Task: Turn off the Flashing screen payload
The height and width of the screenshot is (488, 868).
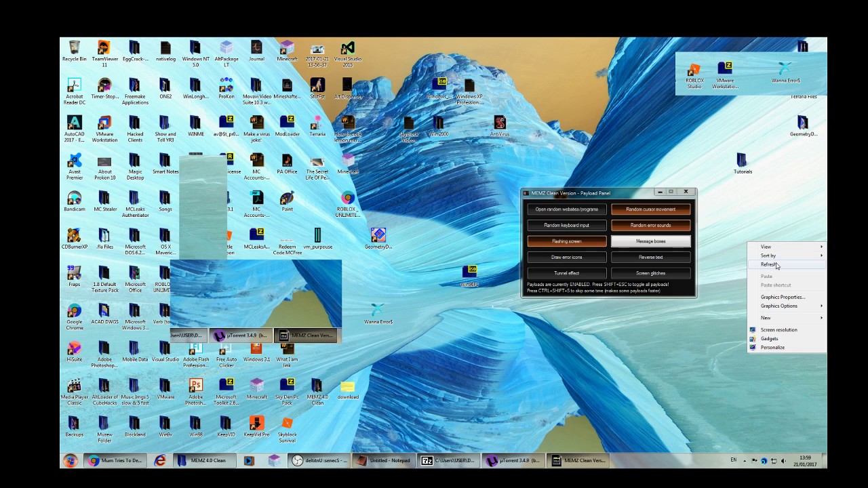Action: 567,241
